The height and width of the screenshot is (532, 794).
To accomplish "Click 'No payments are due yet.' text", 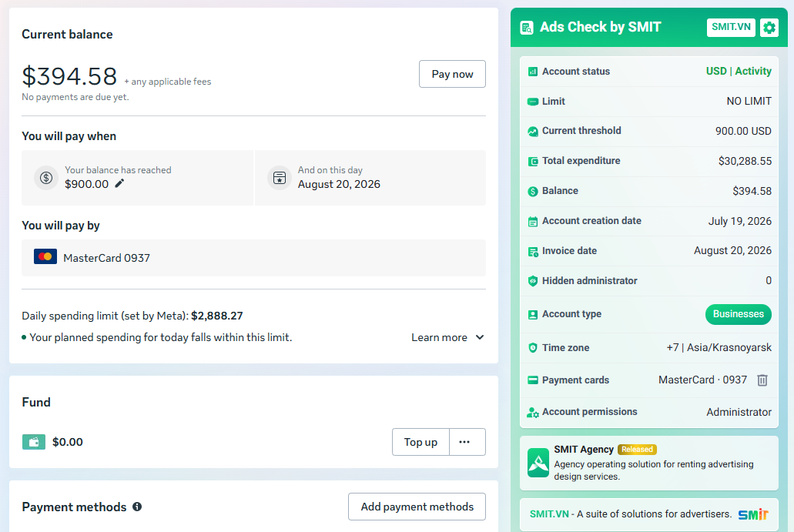I will point(75,97).
